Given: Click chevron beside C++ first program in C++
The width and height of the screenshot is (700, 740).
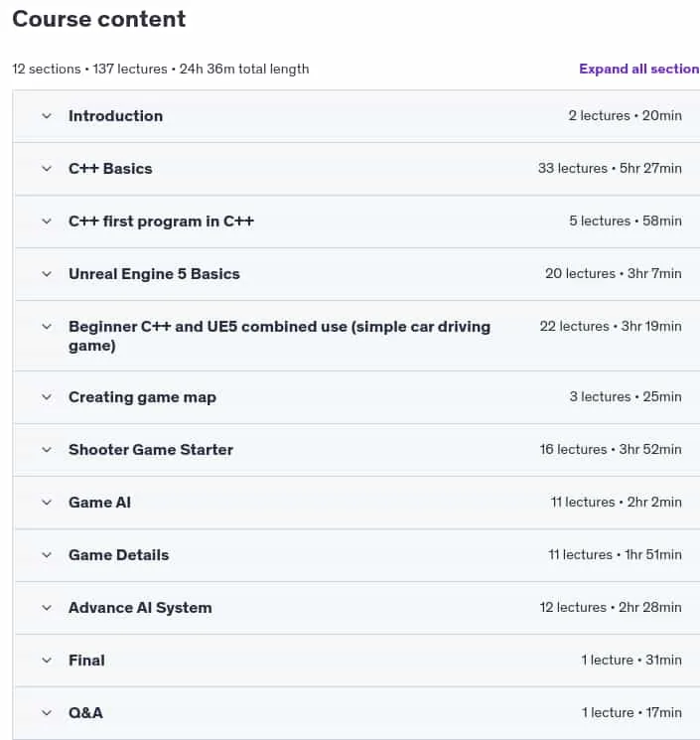Looking at the screenshot, I should click(47, 222).
